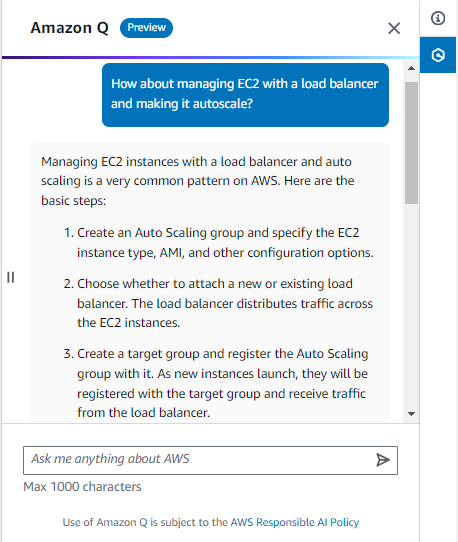Image resolution: width=458 pixels, height=542 pixels.
Task: Click user message about managing EC2
Action: (x=245, y=95)
